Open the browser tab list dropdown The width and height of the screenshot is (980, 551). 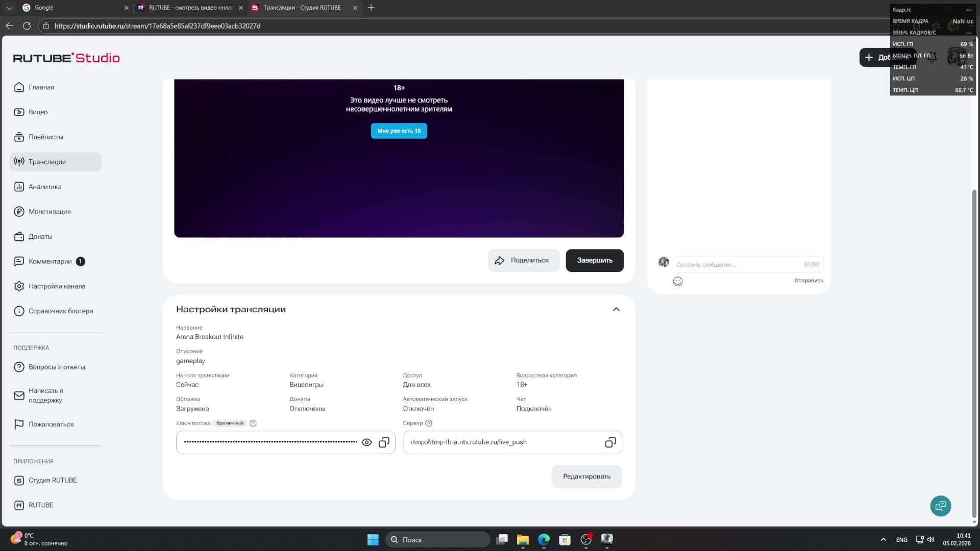pyautogui.click(x=9, y=8)
